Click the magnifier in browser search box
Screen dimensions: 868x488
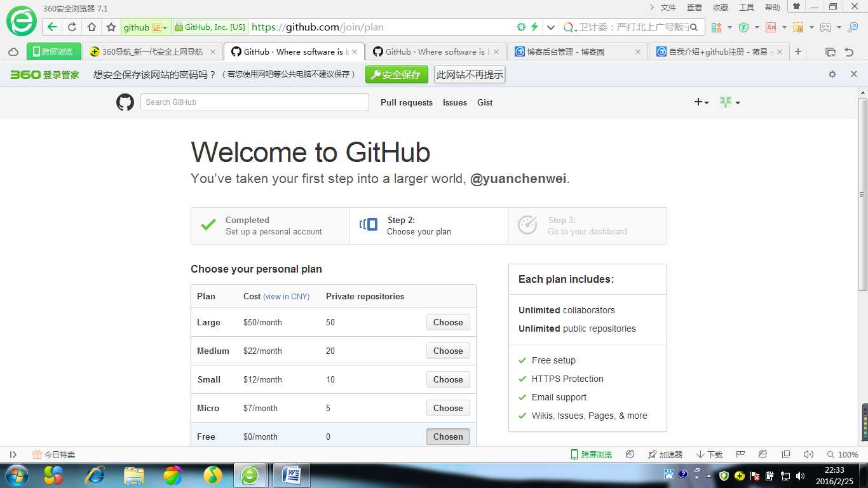click(x=694, y=27)
